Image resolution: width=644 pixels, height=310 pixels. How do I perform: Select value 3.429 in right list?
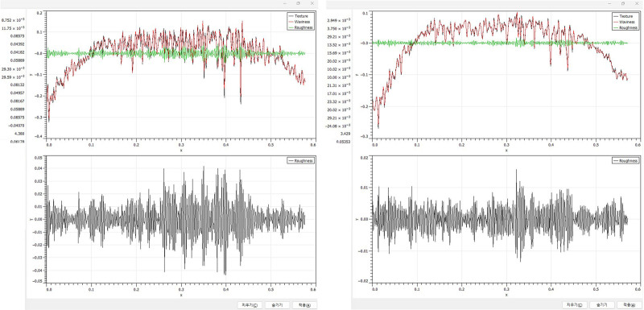click(346, 134)
